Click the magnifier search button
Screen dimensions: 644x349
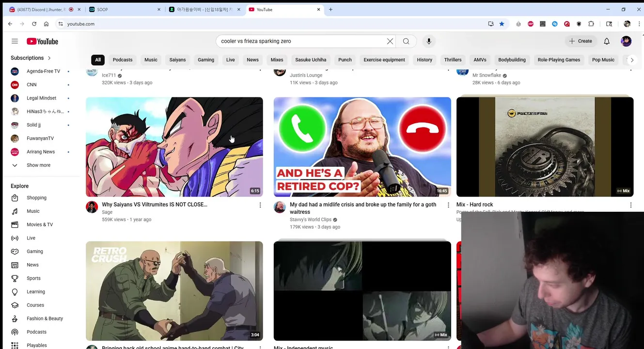click(406, 41)
